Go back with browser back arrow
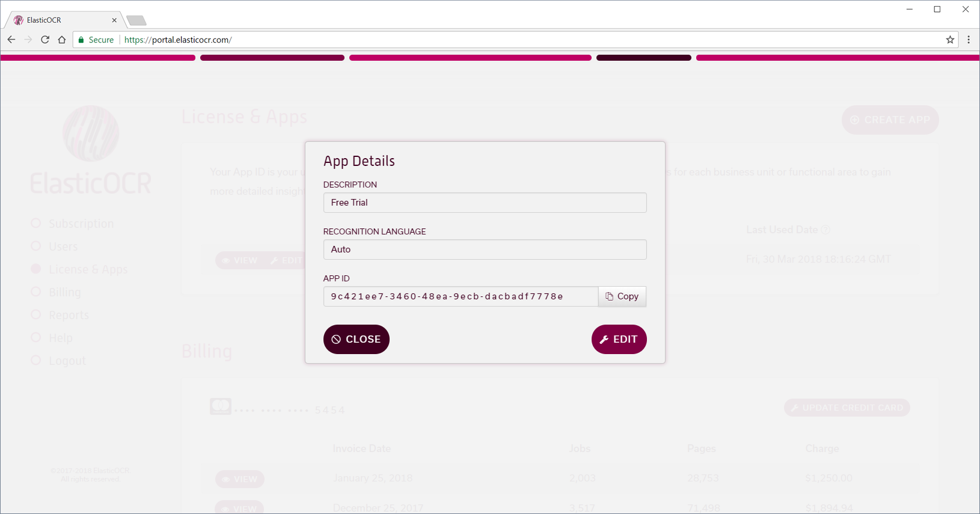This screenshot has width=980, height=514. point(11,40)
